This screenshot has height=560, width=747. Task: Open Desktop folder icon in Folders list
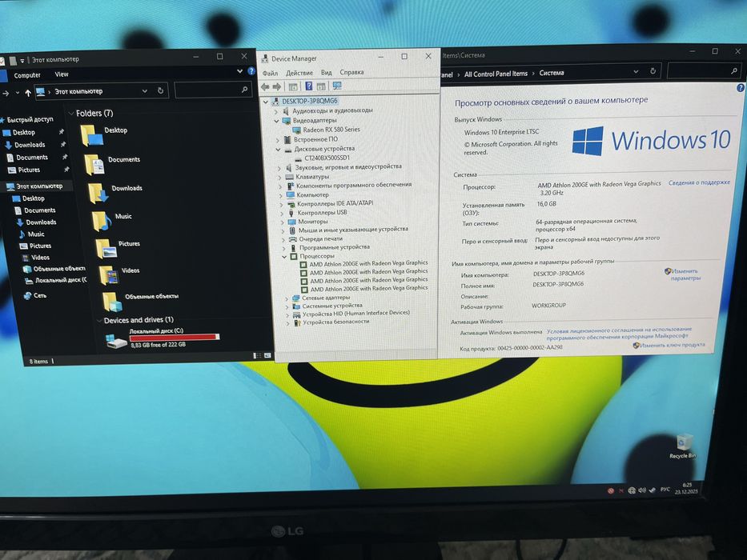click(x=91, y=135)
